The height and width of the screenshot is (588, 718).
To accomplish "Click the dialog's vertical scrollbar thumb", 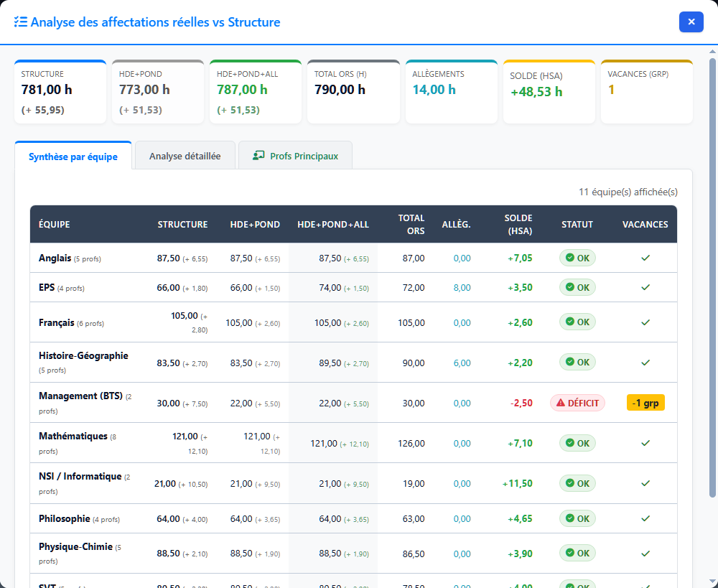I will (712, 277).
